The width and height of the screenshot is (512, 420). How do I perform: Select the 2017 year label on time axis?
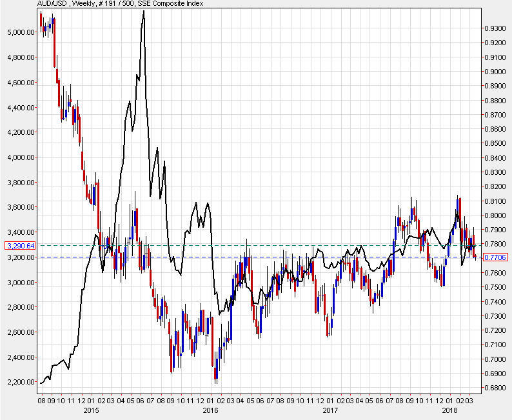[330, 409]
